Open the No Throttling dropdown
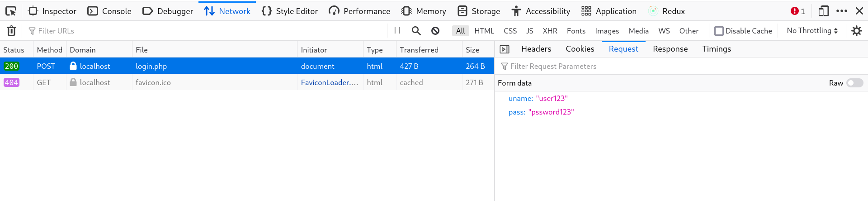This screenshot has height=201, width=868. (x=812, y=31)
